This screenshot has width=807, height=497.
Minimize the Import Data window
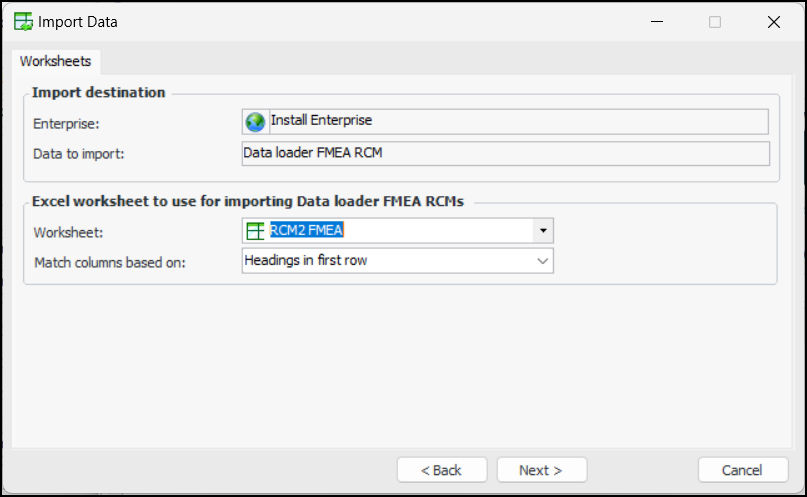point(657,21)
